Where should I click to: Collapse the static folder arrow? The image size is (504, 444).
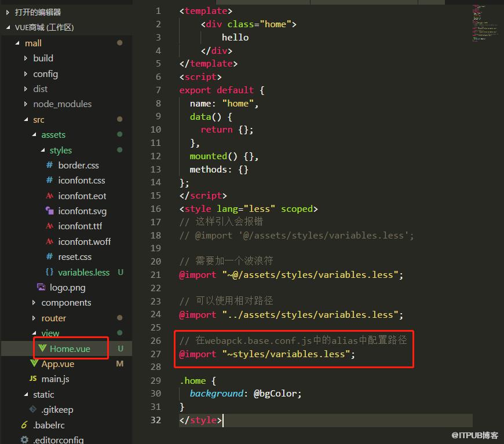(x=25, y=394)
